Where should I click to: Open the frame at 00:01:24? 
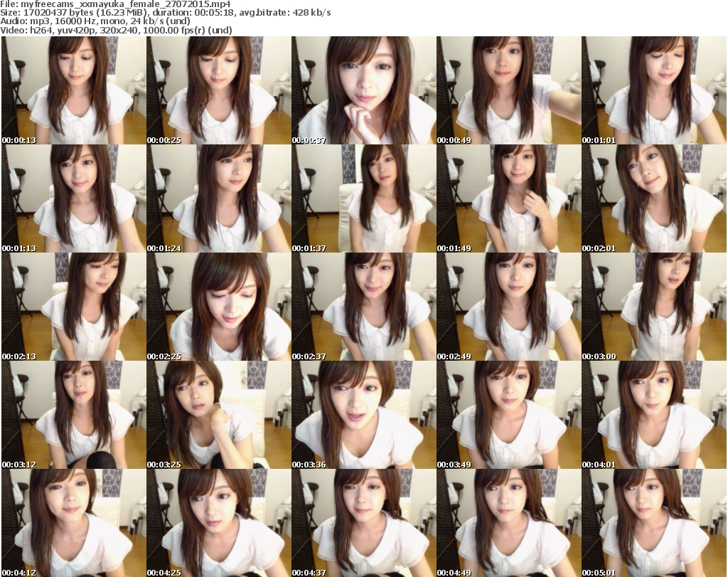(219, 198)
